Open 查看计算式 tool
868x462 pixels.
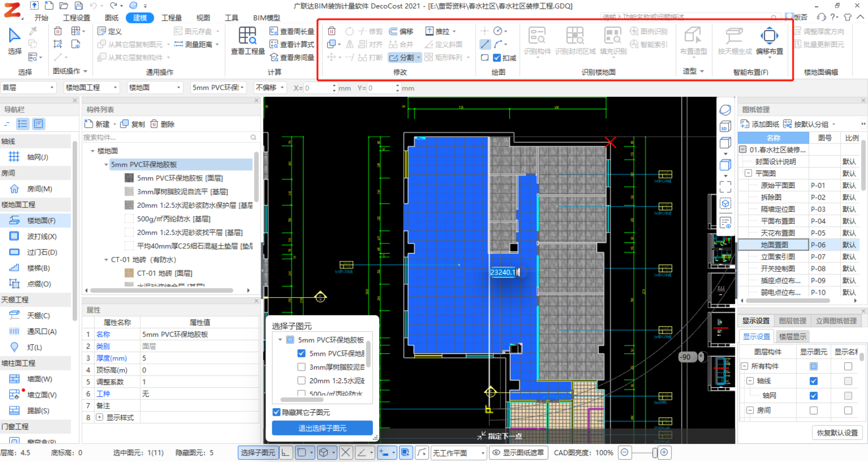coord(292,44)
